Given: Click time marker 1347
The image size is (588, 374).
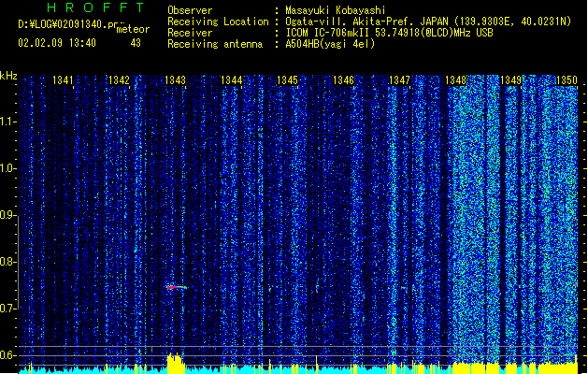Looking at the screenshot, I should click(x=400, y=80).
